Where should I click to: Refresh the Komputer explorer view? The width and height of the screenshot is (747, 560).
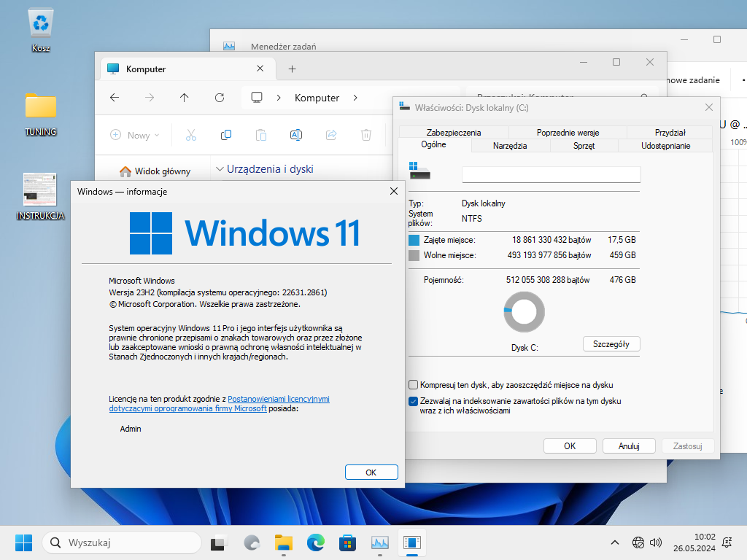pos(219,98)
